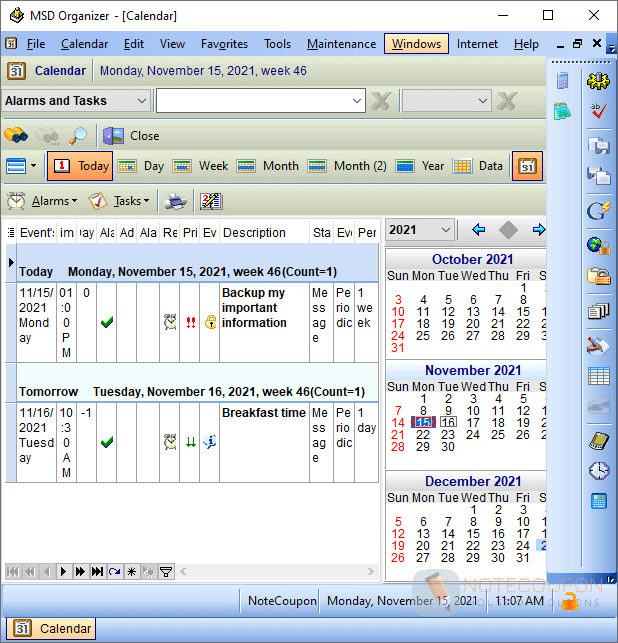Click the next month blue right arrow

click(x=538, y=230)
